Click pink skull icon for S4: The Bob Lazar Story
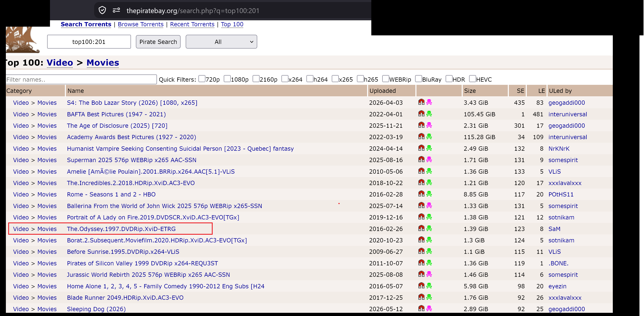 [429, 102]
